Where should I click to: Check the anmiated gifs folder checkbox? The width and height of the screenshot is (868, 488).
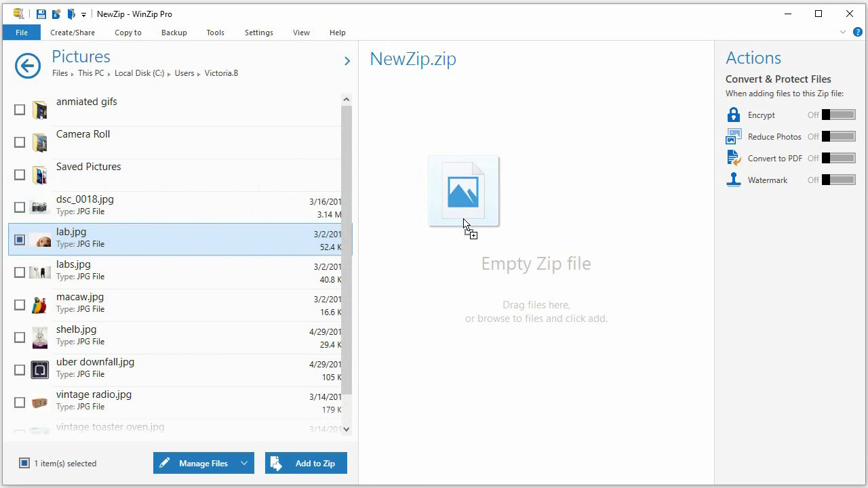tap(20, 110)
